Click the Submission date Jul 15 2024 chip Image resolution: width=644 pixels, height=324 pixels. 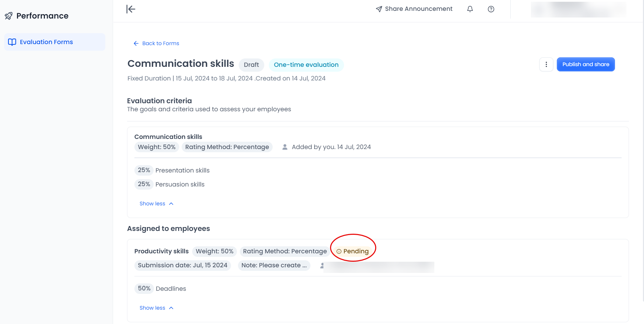click(182, 265)
